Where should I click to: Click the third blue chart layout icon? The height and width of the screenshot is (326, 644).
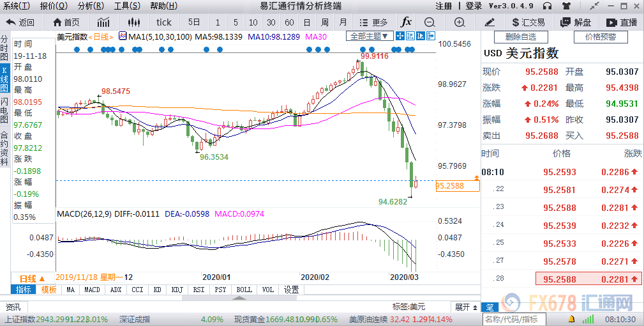[421, 36]
